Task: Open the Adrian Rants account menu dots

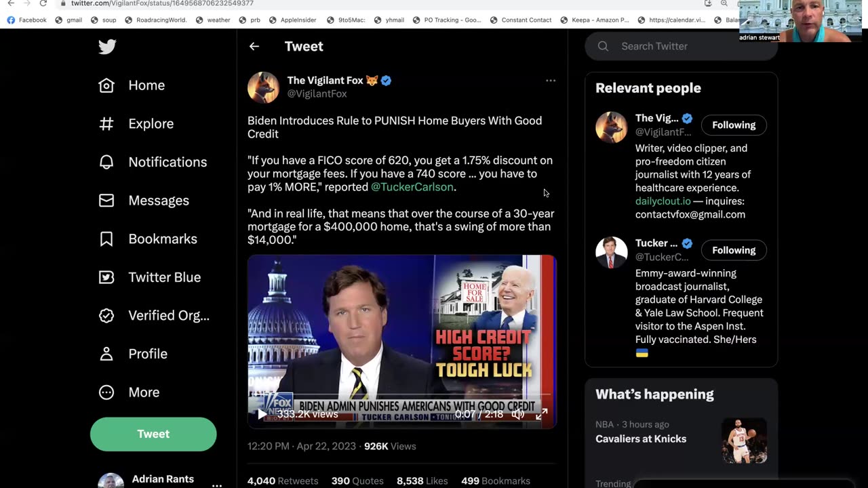Action: (216, 485)
